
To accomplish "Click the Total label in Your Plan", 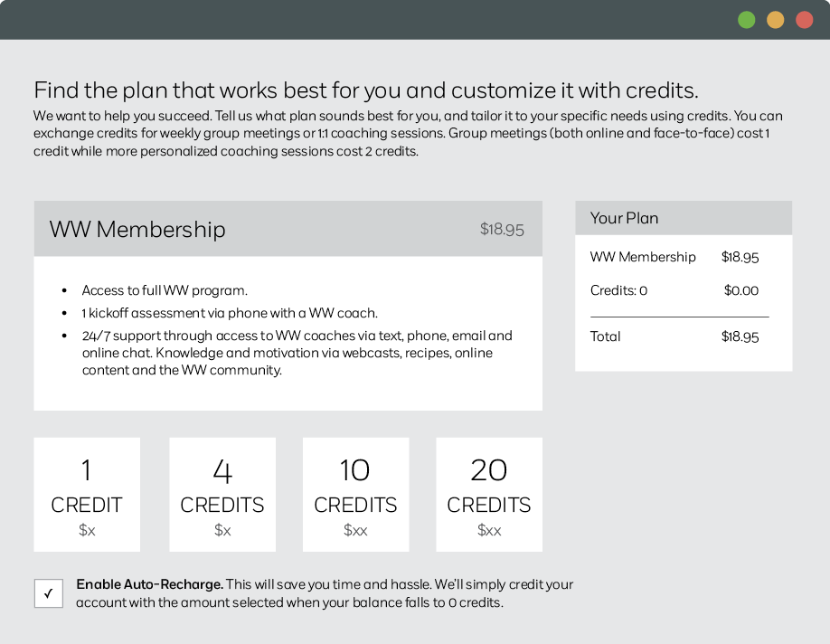I will 605,336.
